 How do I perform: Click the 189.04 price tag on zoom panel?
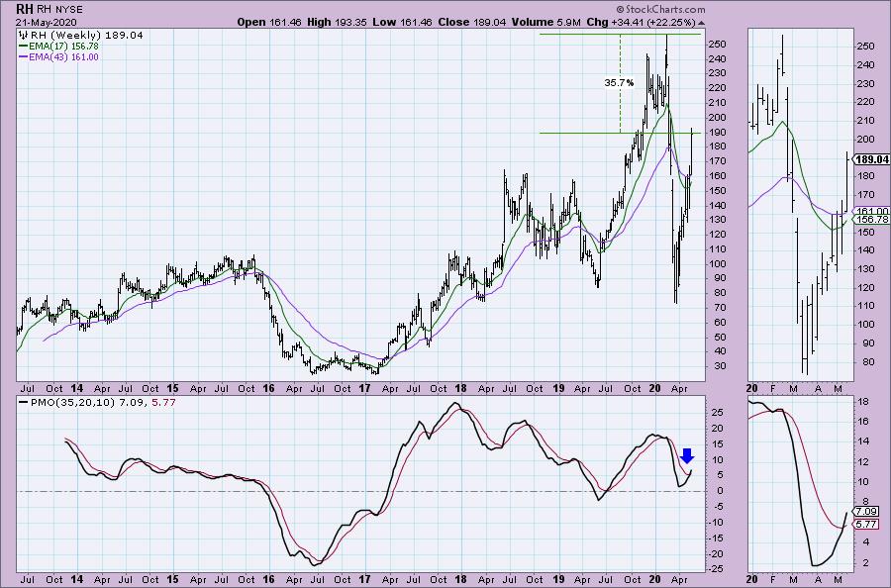pos(872,159)
